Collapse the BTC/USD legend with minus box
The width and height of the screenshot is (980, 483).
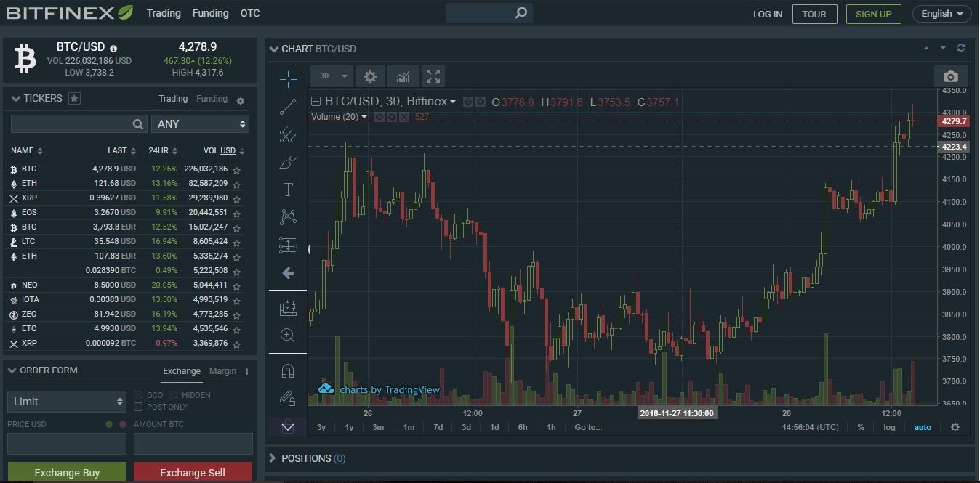316,102
